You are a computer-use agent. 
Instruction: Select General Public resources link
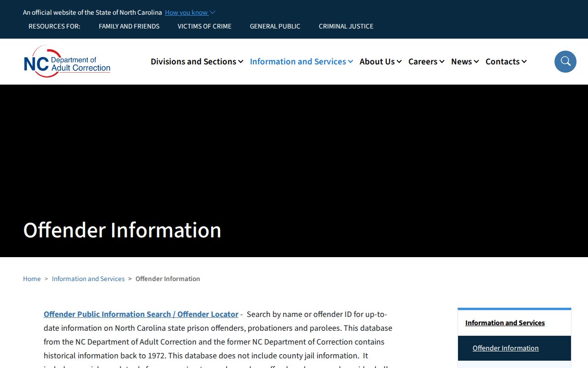click(x=275, y=26)
